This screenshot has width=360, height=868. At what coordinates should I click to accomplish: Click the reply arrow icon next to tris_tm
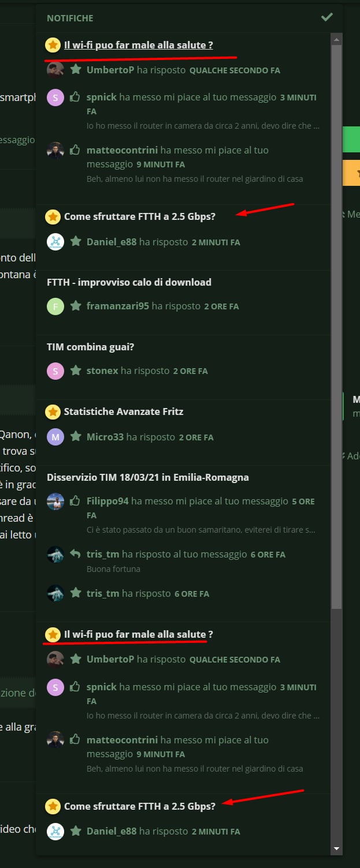(75, 554)
